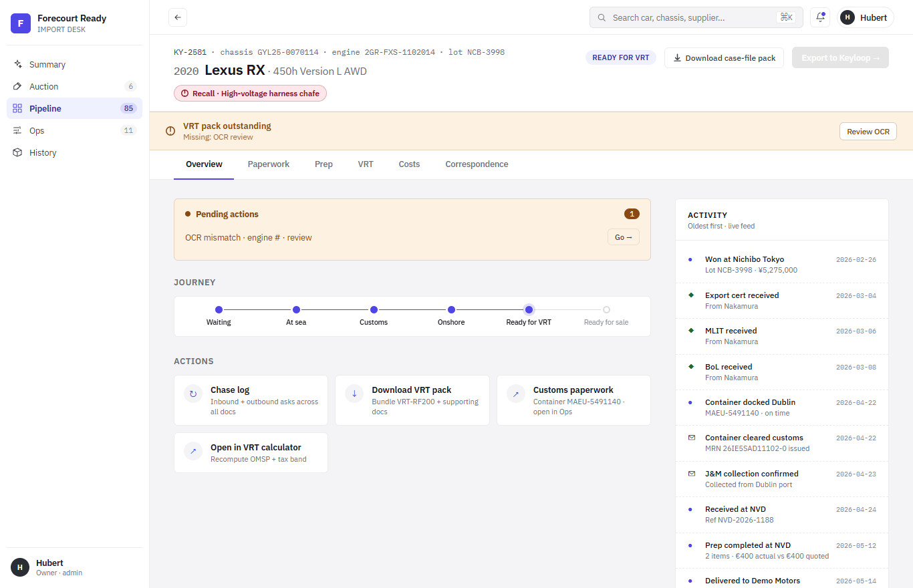Click the Hubert owner profile at sidebar bottom
The height and width of the screenshot is (588, 913).
coord(74,567)
